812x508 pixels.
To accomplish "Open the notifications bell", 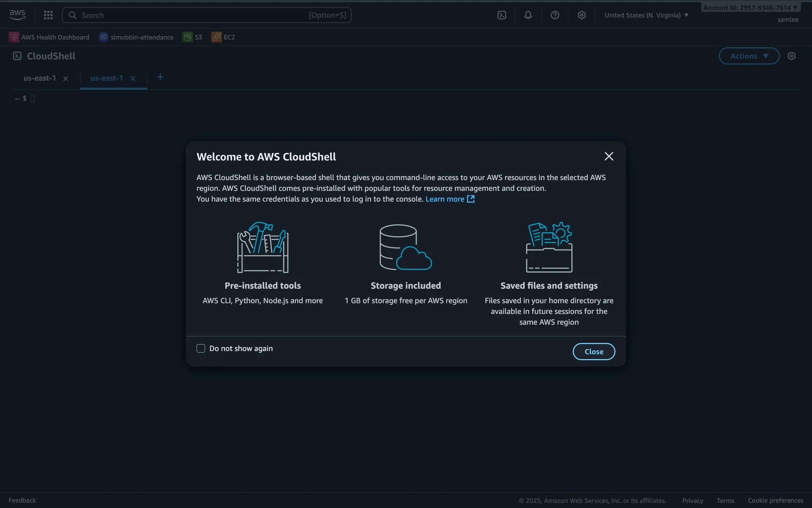I will click(x=528, y=15).
